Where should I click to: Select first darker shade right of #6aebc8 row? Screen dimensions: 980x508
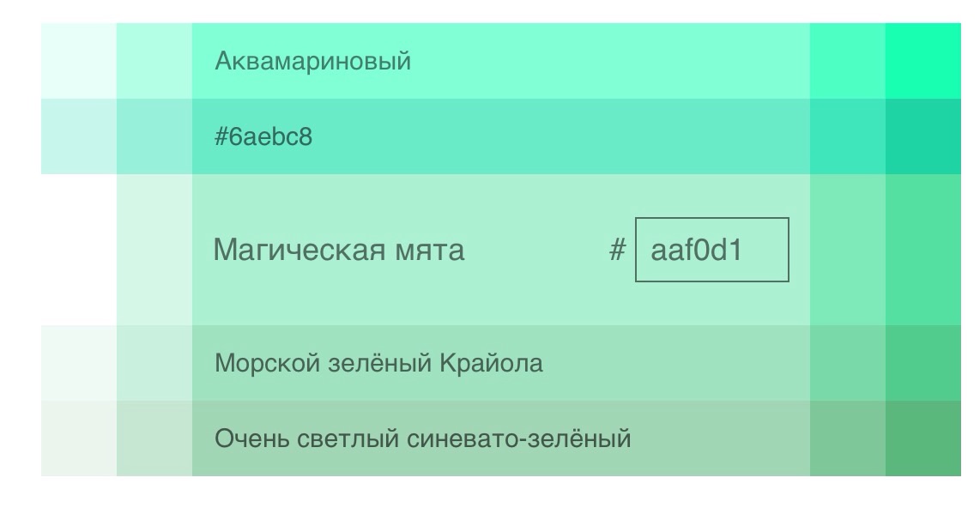click(848, 136)
